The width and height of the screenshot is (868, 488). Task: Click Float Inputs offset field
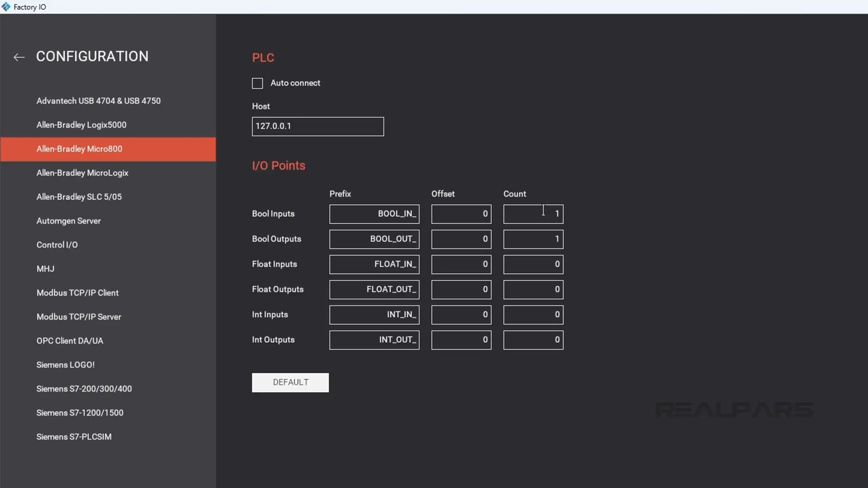click(461, 264)
